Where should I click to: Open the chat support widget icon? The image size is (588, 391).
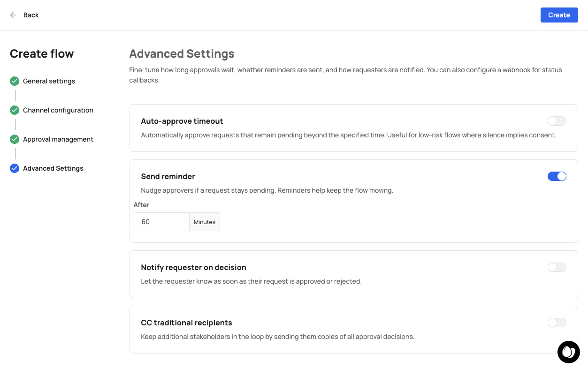pyautogui.click(x=568, y=352)
